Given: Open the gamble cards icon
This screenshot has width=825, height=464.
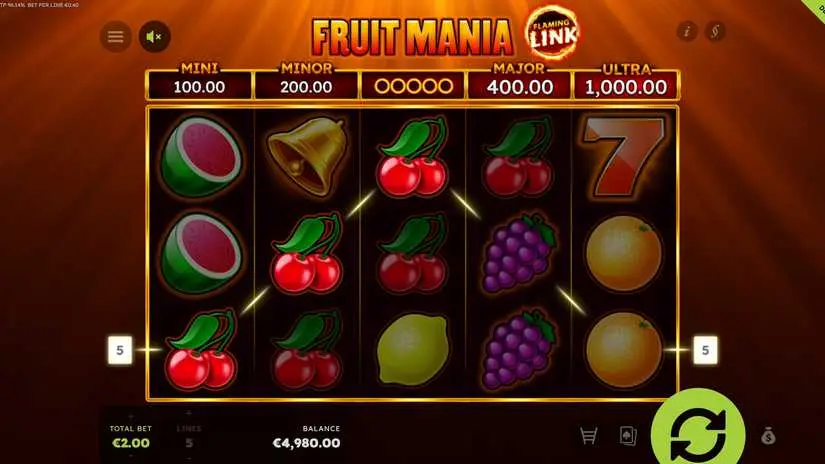Looking at the screenshot, I should pos(628,436).
